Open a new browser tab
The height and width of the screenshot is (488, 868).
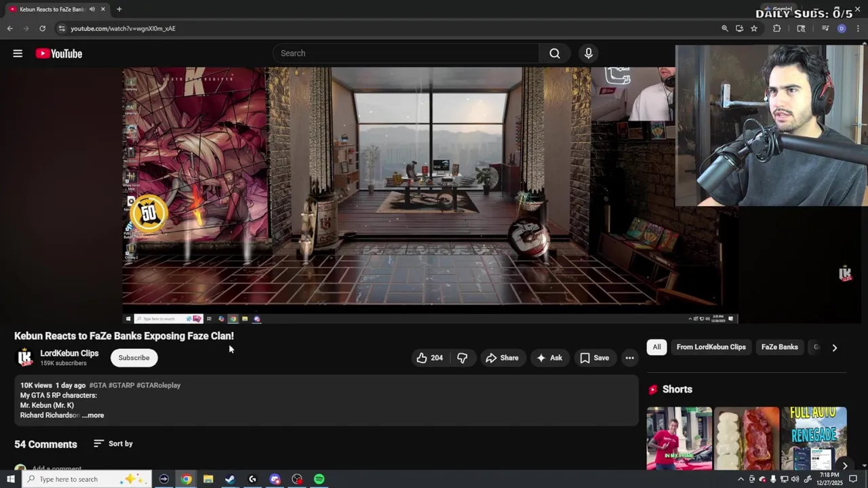(119, 9)
